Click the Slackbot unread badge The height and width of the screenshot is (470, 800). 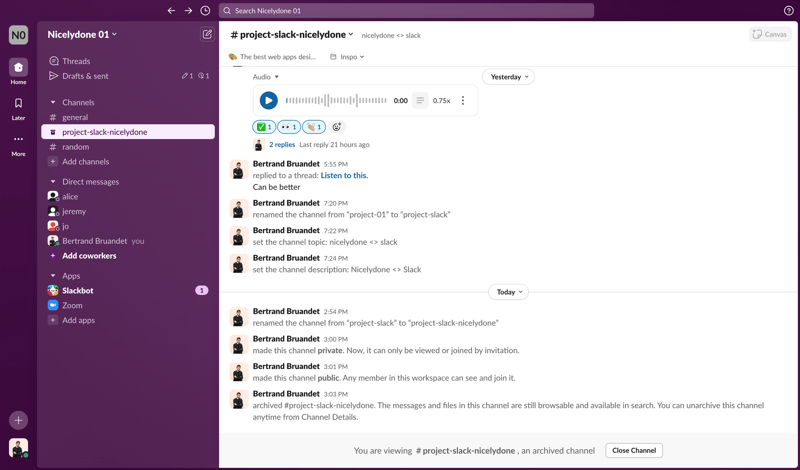click(202, 291)
